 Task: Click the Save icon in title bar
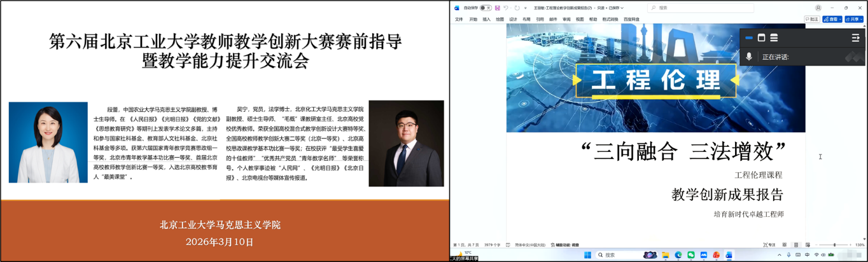point(497,8)
